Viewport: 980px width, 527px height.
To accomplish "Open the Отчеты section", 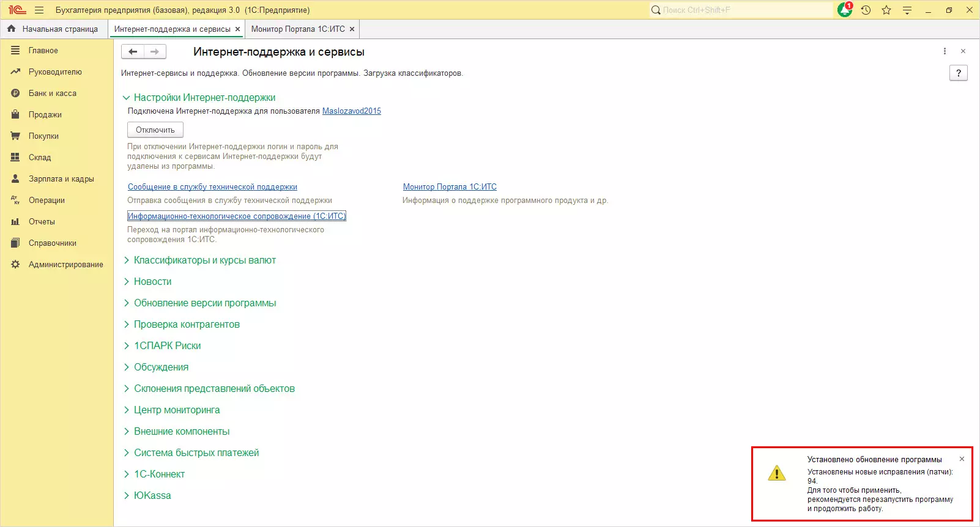I will (x=42, y=222).
